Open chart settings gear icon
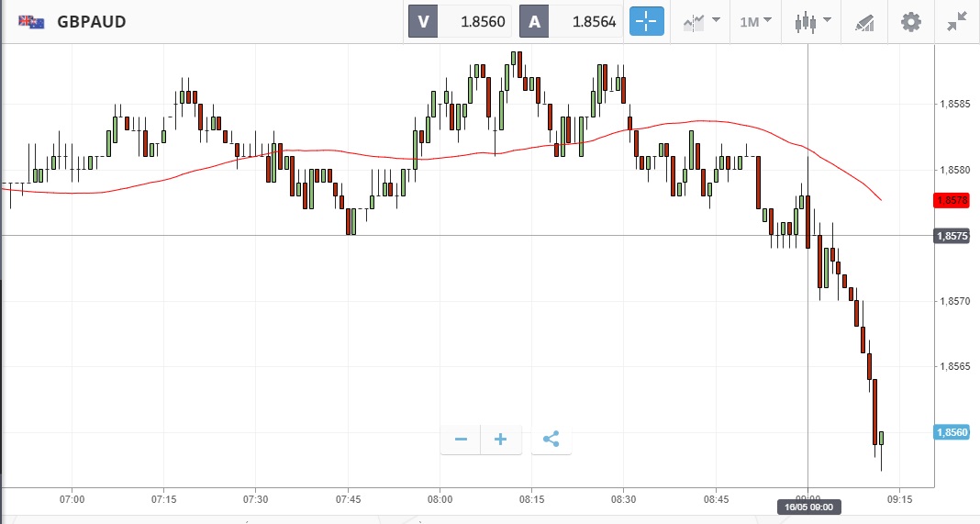 tap(910, 21)
